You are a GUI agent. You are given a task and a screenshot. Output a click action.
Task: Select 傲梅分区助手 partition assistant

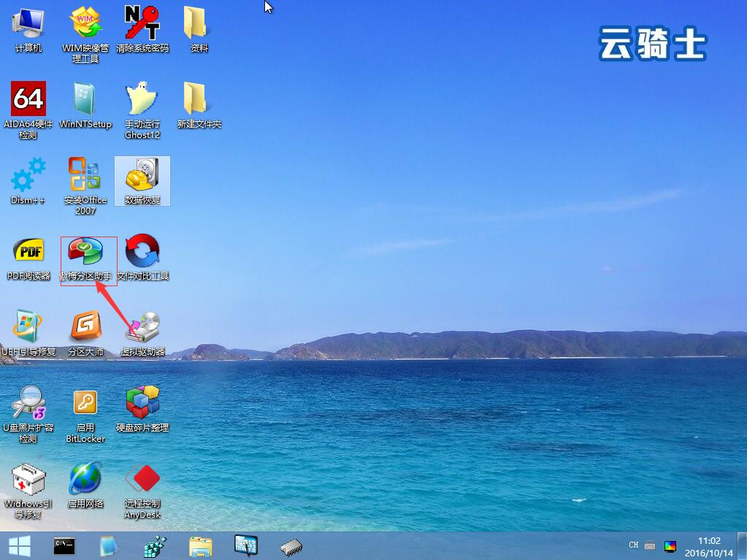(85, 258)
